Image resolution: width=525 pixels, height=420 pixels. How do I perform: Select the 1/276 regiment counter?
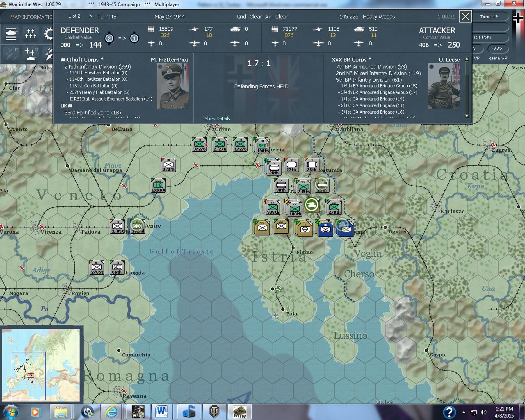240,145
